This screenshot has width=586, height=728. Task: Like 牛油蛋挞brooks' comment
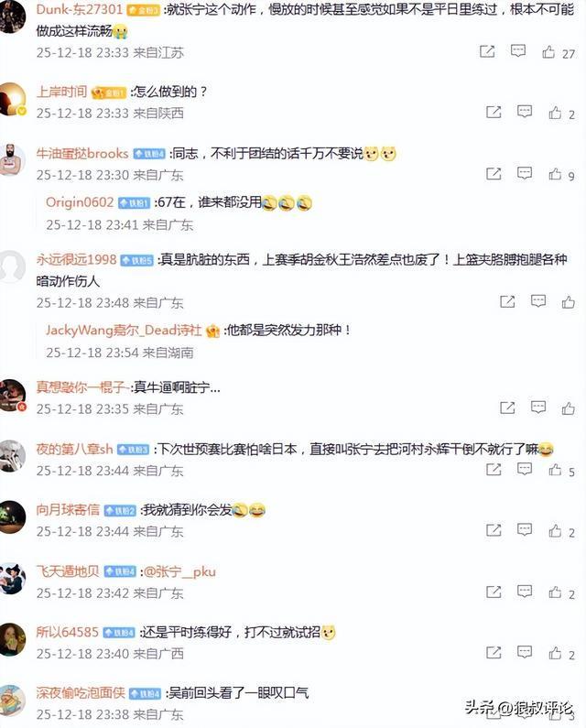pyautogui.click(x=555, y=174)
